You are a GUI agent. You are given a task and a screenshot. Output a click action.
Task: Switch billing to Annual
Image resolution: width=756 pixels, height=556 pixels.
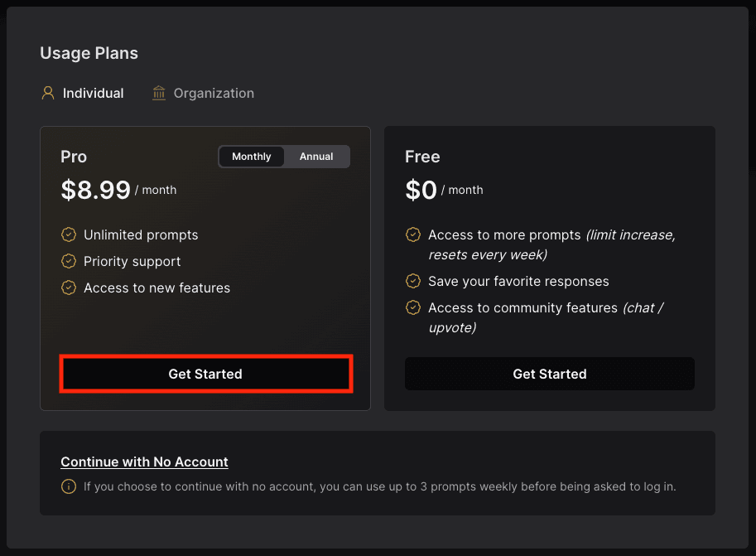point(316,157)
